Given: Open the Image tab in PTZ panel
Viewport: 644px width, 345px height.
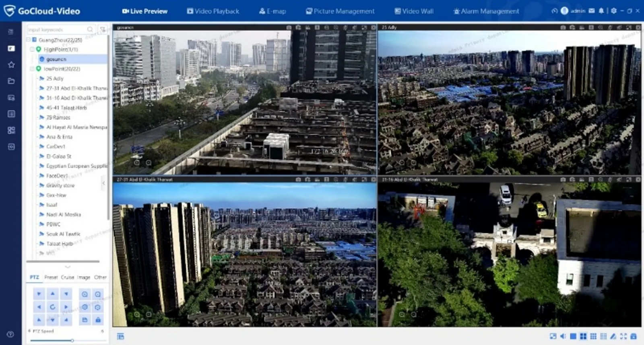Looking at the screenshot, I should click(84, 277).
